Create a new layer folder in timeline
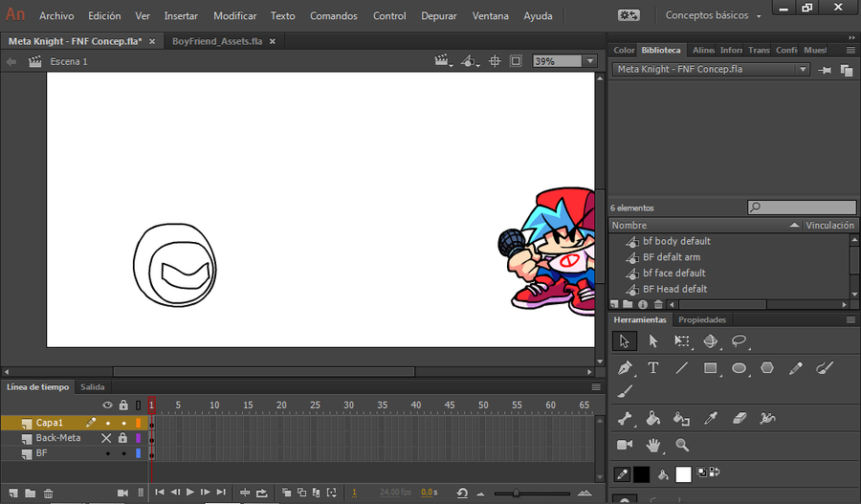861x504 pixels. point(31,493)
